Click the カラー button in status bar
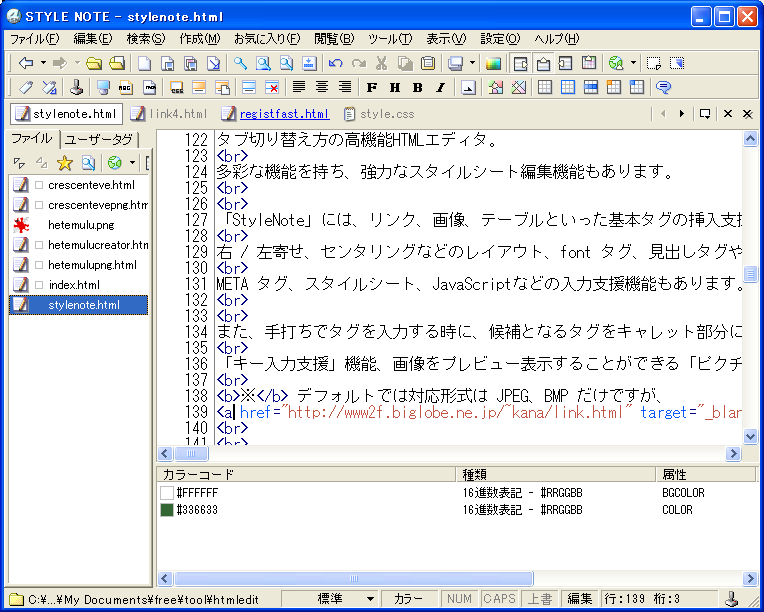Viewport: 764px width, 612px height. (408, 599)
